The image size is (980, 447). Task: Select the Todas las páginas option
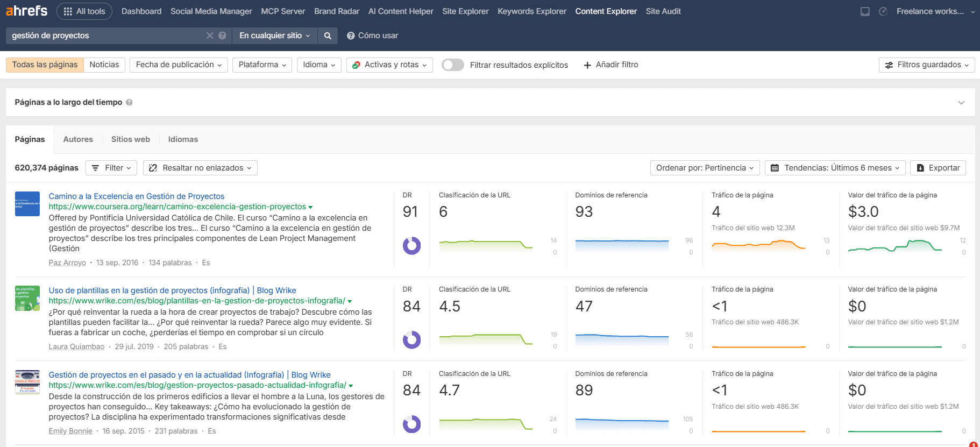pos(45,65)
